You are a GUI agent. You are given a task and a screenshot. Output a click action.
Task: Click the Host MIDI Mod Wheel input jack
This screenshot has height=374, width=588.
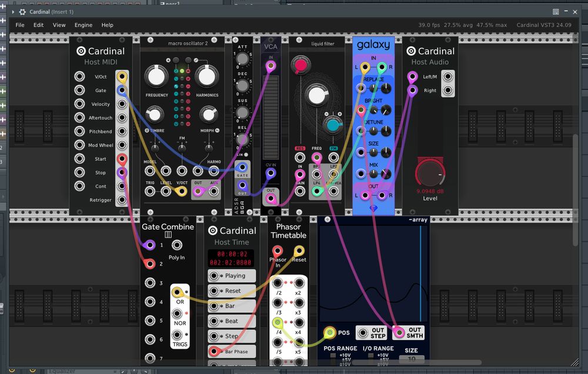coord(79,145)
